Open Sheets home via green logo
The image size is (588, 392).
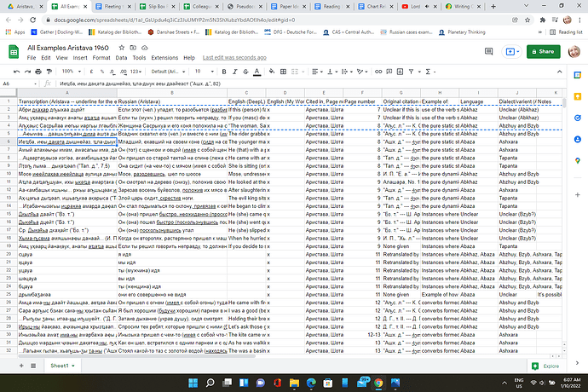[x=14, y=52]
